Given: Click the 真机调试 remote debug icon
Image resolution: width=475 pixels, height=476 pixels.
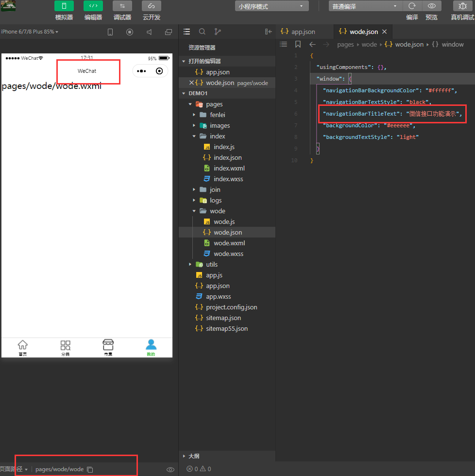Looking at the screenshot, I should 462,6.
